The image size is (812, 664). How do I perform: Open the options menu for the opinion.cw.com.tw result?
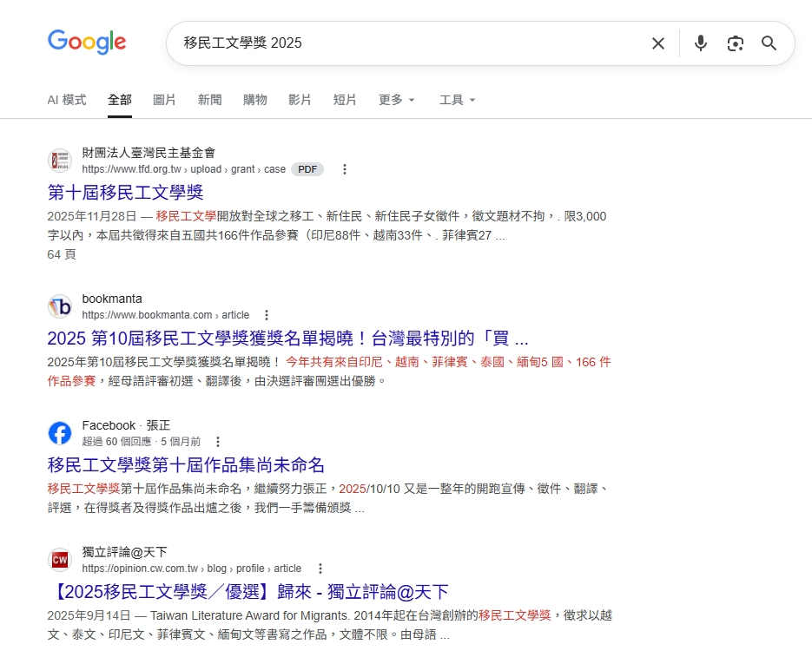point(320,569)
